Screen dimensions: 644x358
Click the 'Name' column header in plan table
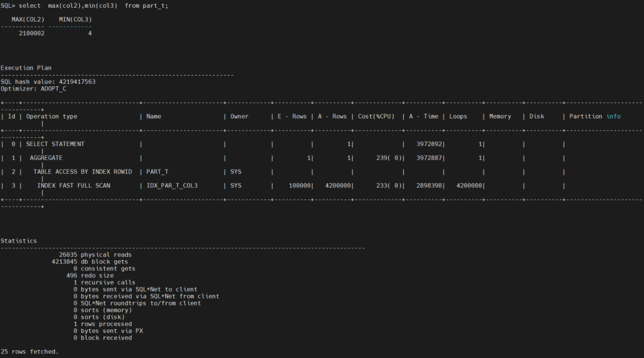154,117
